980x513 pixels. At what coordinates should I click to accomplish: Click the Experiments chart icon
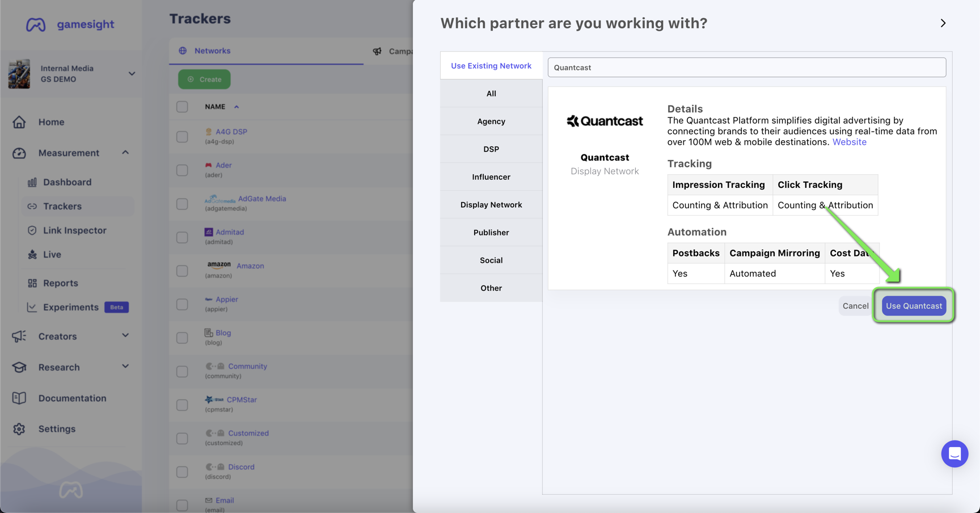32,307
